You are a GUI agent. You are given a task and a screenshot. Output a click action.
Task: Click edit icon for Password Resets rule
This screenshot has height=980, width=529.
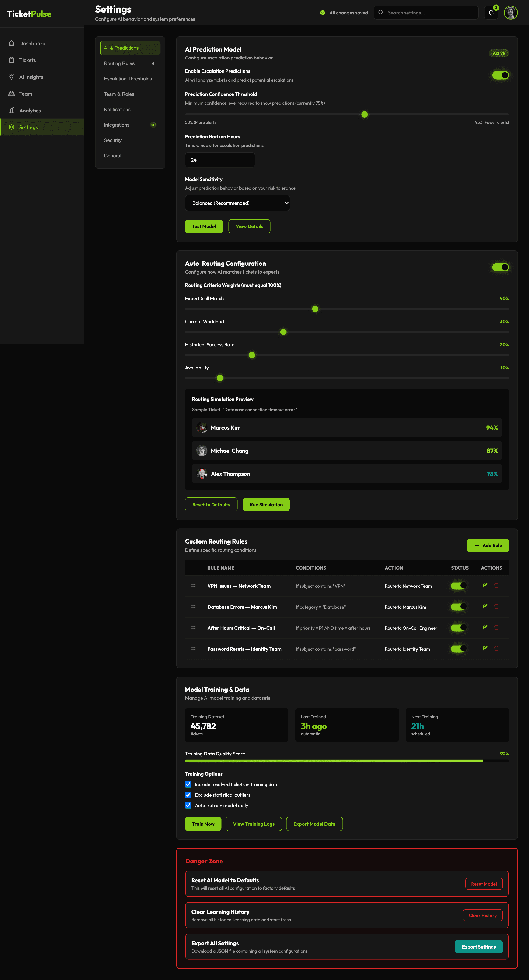click(x=485, y=648)
